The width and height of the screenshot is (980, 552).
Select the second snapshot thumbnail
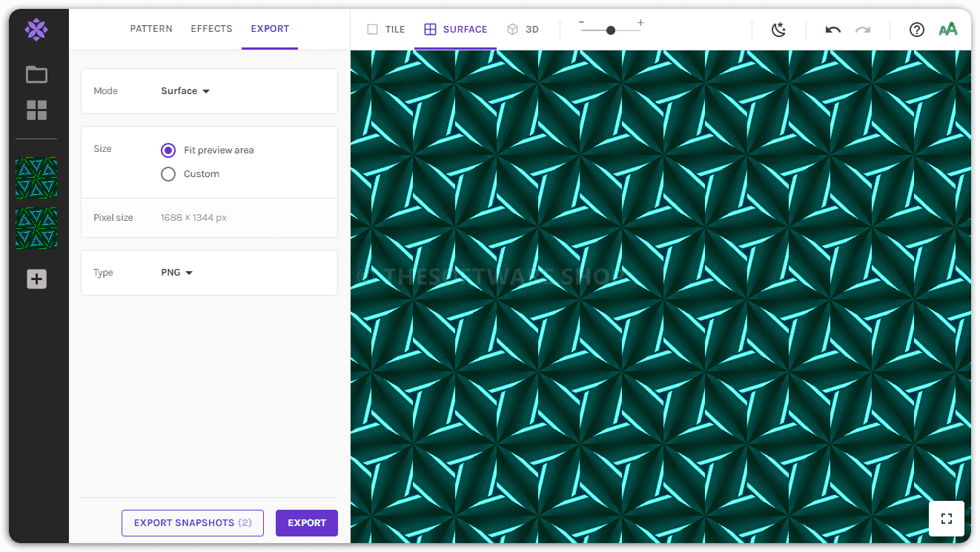[36, 228]
